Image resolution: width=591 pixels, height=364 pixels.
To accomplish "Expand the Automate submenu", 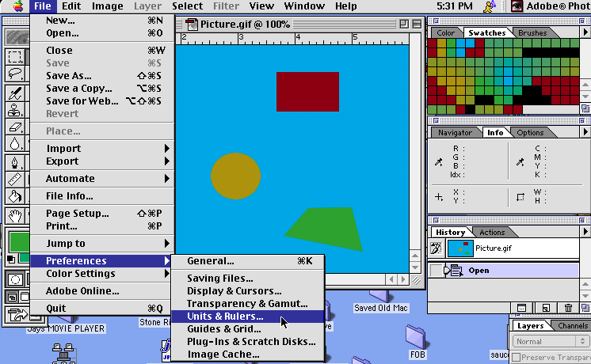I will 101,178.
